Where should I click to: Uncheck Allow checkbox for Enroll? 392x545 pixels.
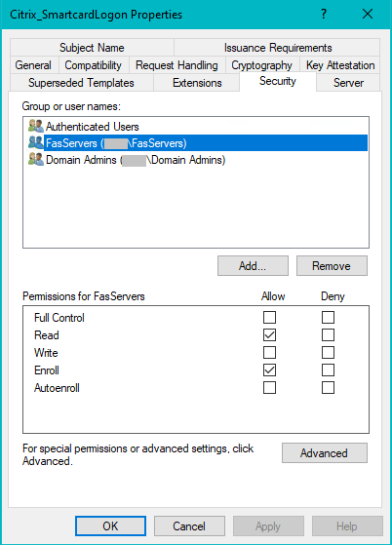pyautogui.click(x=269, y=370)
